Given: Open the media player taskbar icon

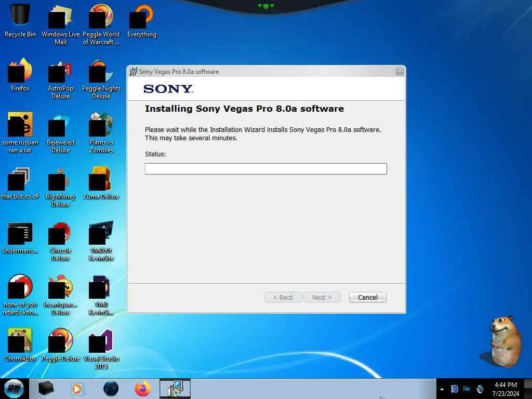Looking at the screenshot, I should pyautogui.click(x=77, y=389).
